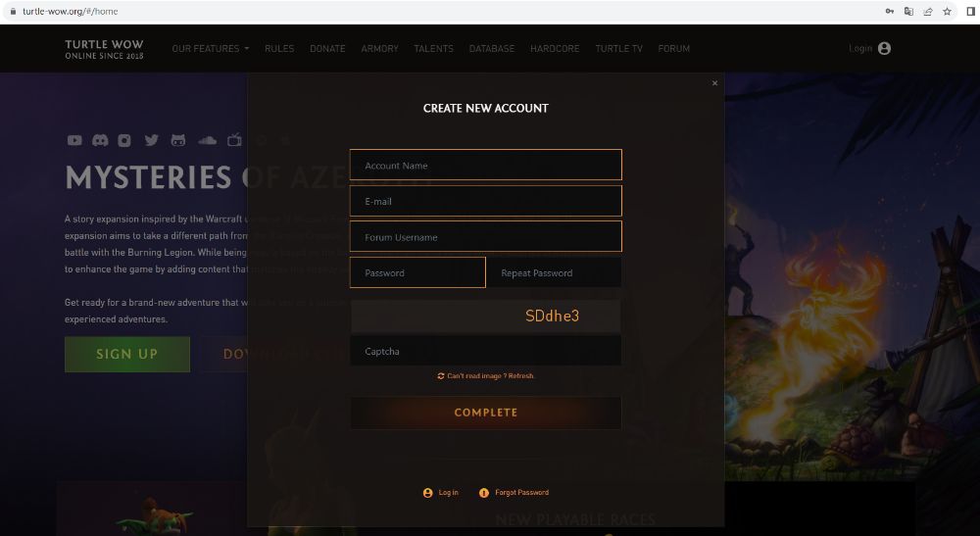Go to the Database page
The width and height of the screenshot is (980, 536).
click(492, 49)
